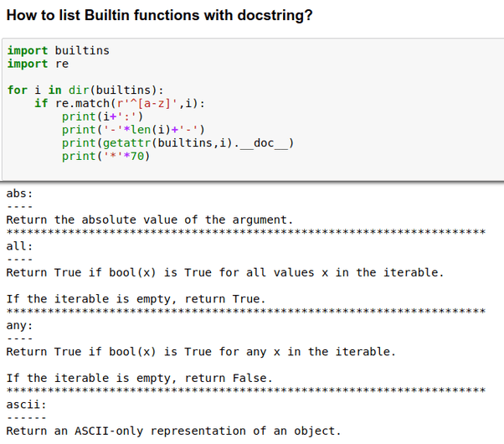Click the print('*'*70) code line

coord(105,156)
